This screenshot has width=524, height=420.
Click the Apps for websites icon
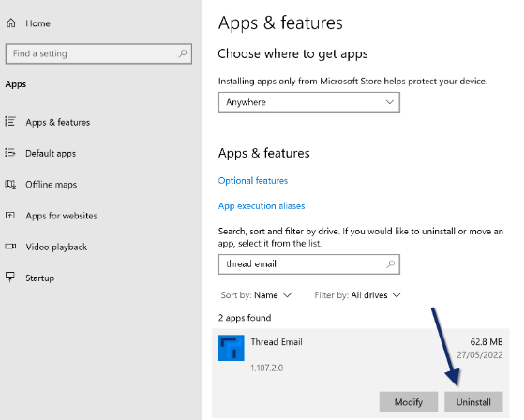pyautogui.click(x=10, y=216)
